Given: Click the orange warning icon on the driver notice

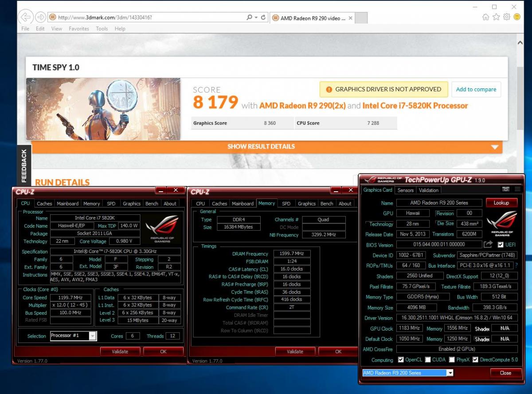Looking at the screenshot, I should pos(329,89).
